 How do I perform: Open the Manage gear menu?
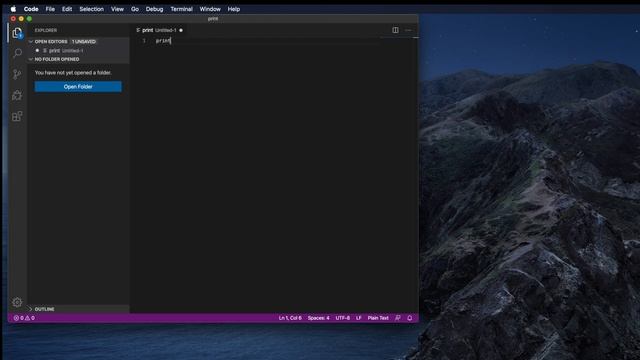pos(17,302)
